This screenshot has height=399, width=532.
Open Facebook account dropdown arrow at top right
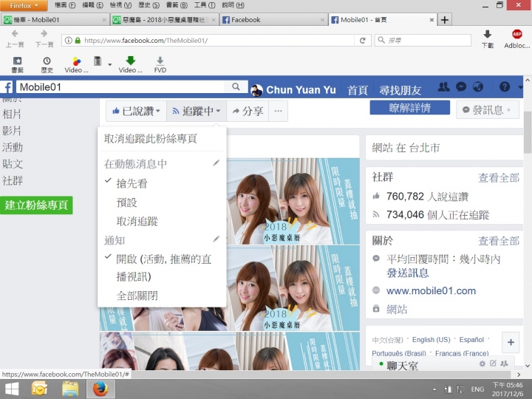(x=520, y=87)
